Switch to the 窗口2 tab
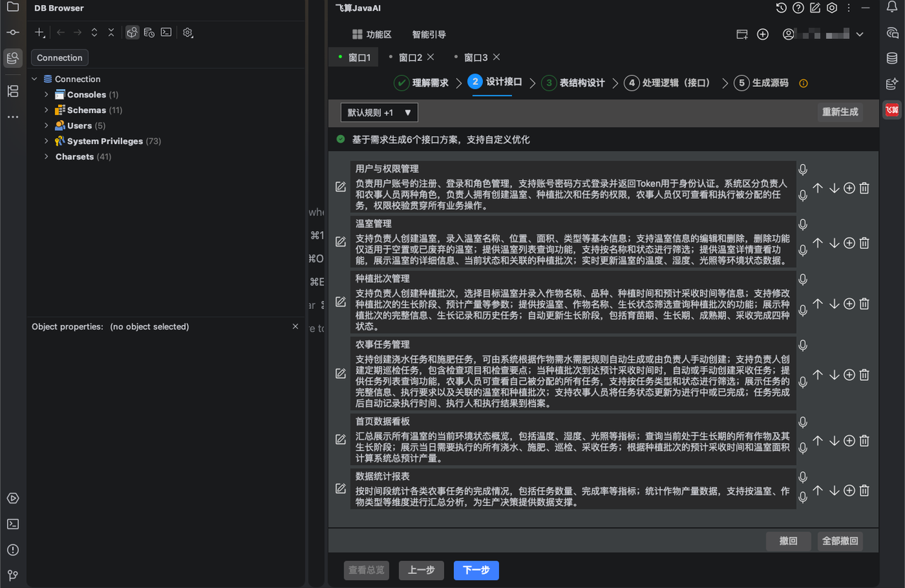This screenshot has height=588, width=905. pyautogui.click(x=410, y=57)
